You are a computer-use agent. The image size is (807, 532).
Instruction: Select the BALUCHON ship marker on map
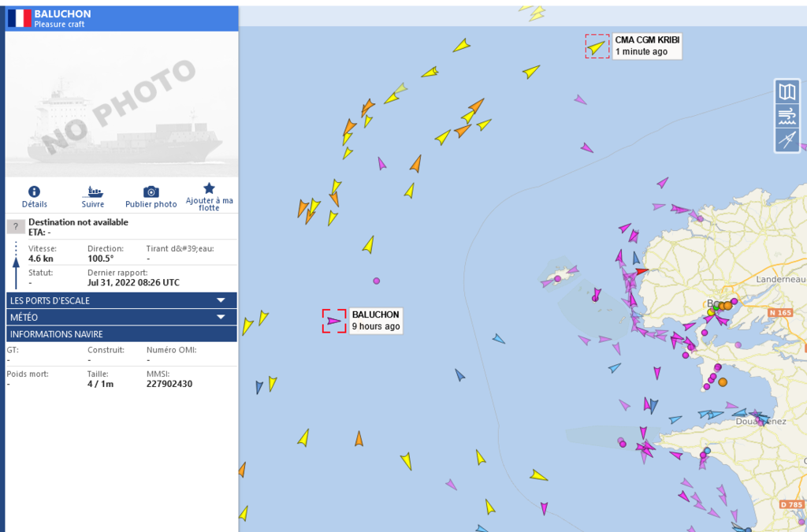click(334, 321)
